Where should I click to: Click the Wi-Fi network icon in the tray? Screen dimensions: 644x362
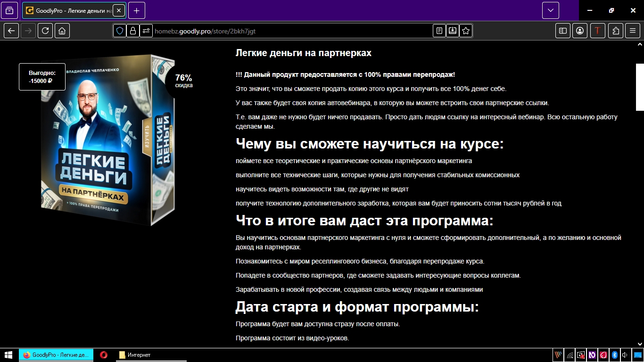tap(570, 355)
